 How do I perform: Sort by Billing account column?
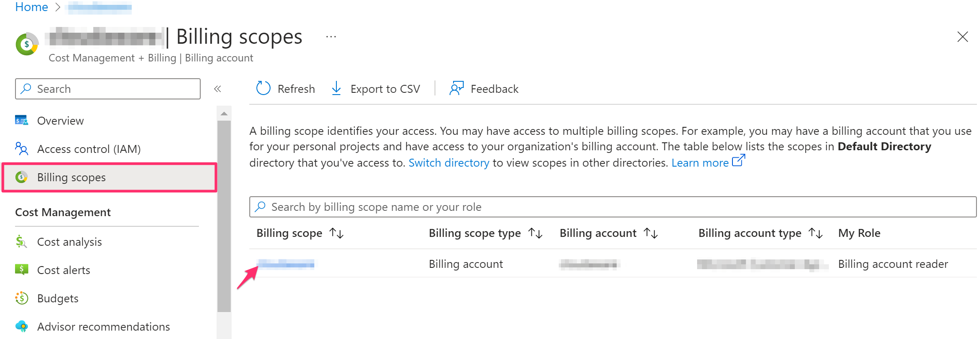(651, 233)
